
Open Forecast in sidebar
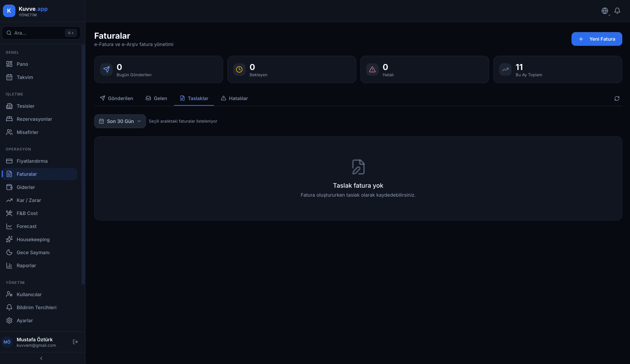[x=39, y=226]
